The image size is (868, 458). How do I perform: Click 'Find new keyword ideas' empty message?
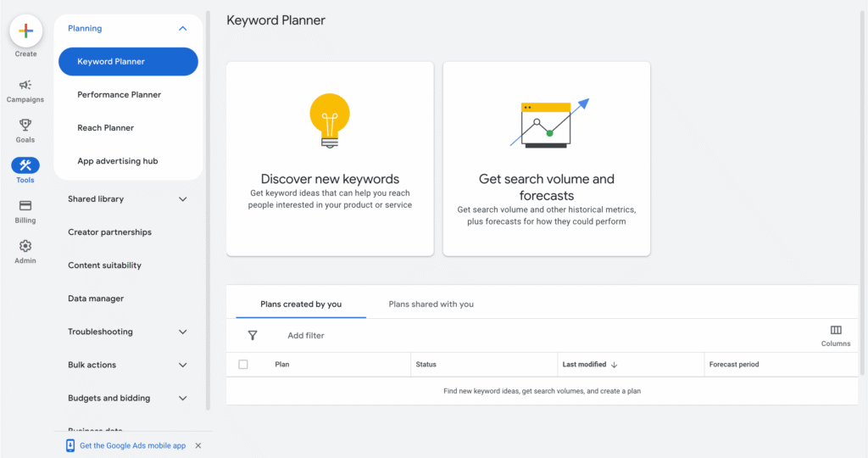542,391
